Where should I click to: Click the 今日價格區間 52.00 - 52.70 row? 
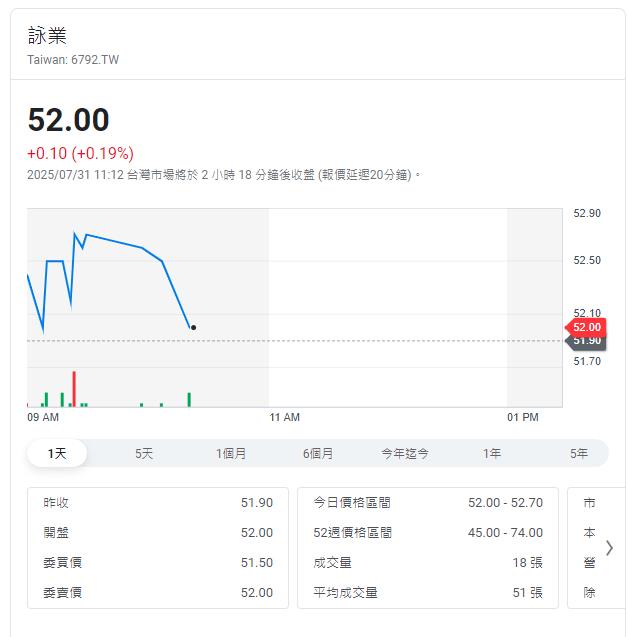pyautogui.click(x=428, y=503)
